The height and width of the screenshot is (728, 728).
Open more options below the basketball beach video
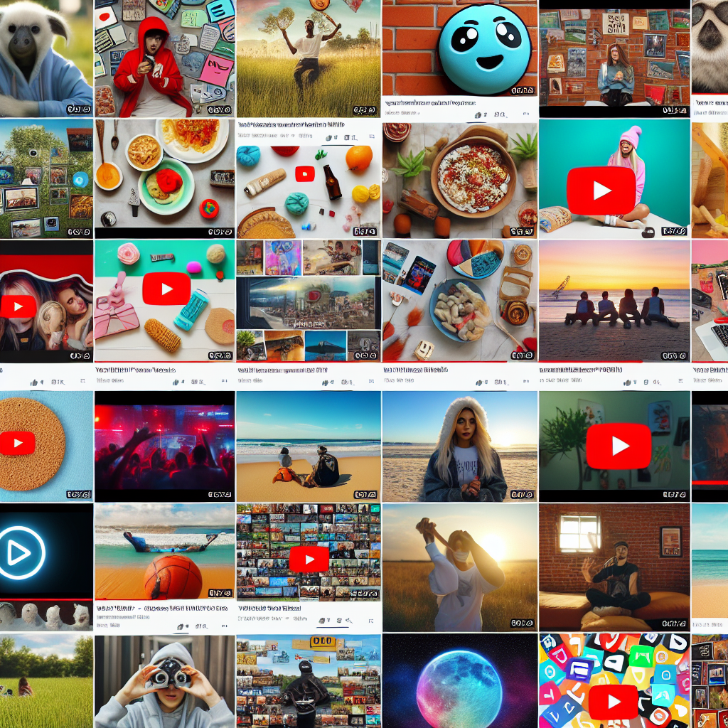(224, 626)
